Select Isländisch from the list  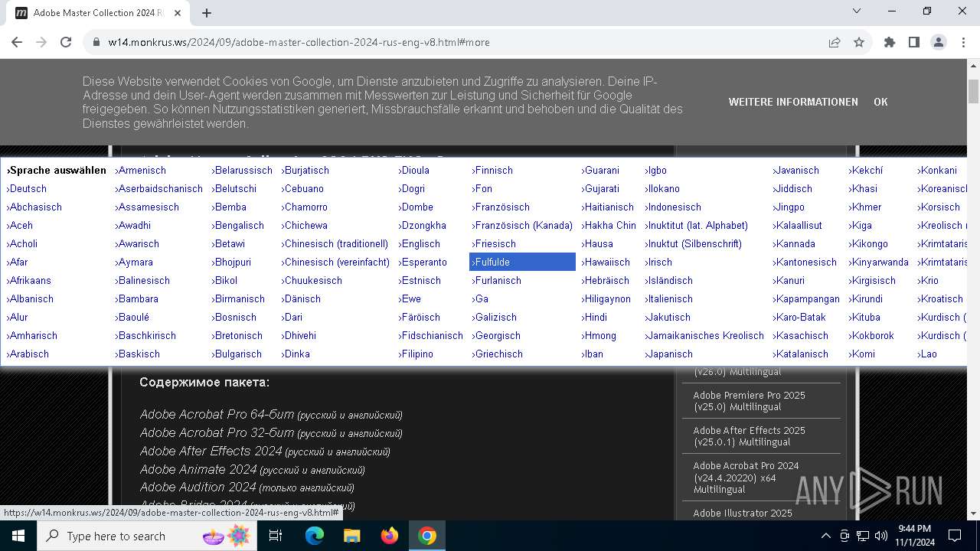coord(668,280)
